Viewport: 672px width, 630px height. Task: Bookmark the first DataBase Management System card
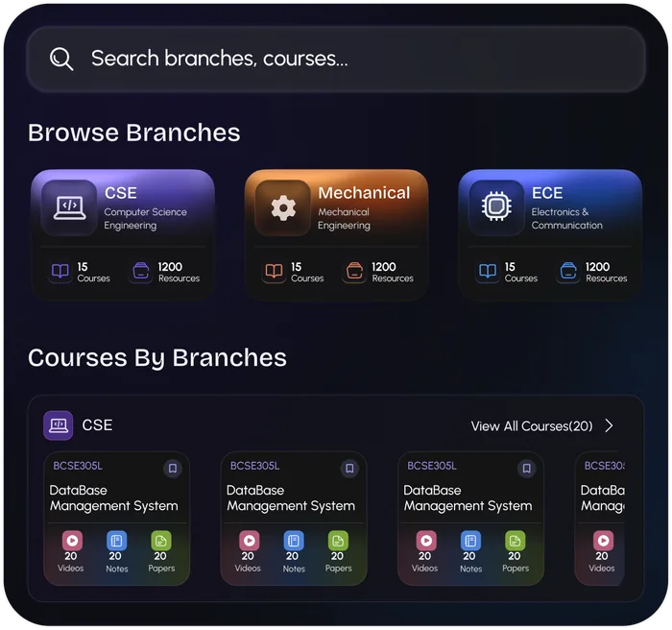tap(173, 469)
